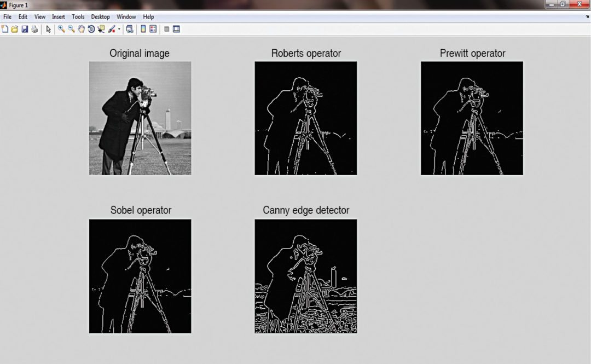Toggle the Edit Plot arrow tool
This screenshot has width=591, height=364.
[x=48, y=29]
